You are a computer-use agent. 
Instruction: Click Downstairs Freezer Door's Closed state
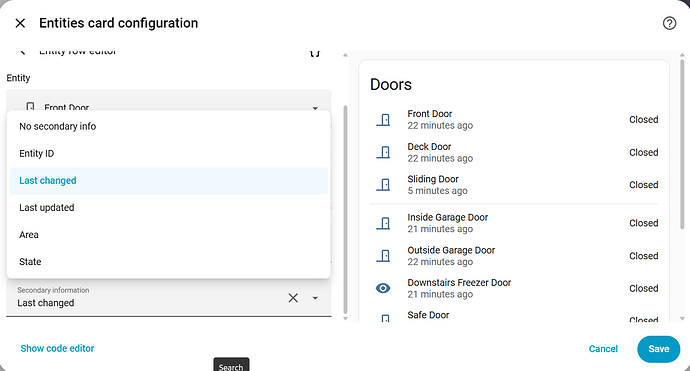pos(643,288)
